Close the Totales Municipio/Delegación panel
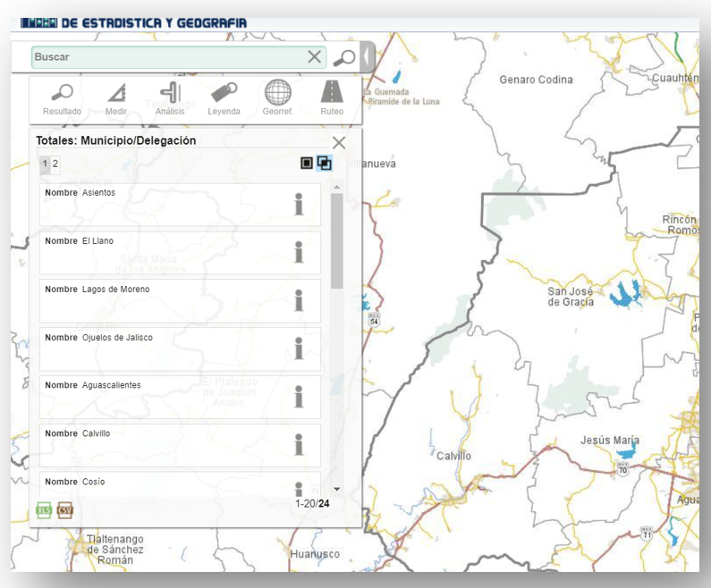 point(338,142)
